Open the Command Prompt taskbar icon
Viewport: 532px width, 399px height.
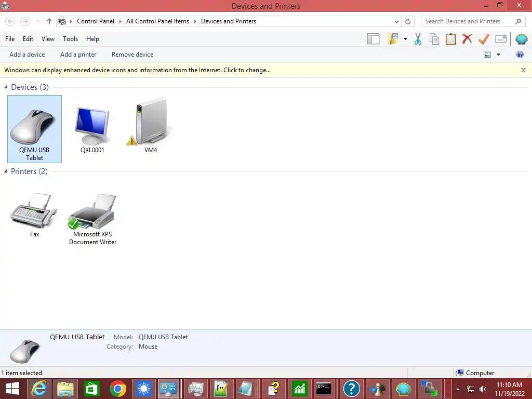[324, 389]
